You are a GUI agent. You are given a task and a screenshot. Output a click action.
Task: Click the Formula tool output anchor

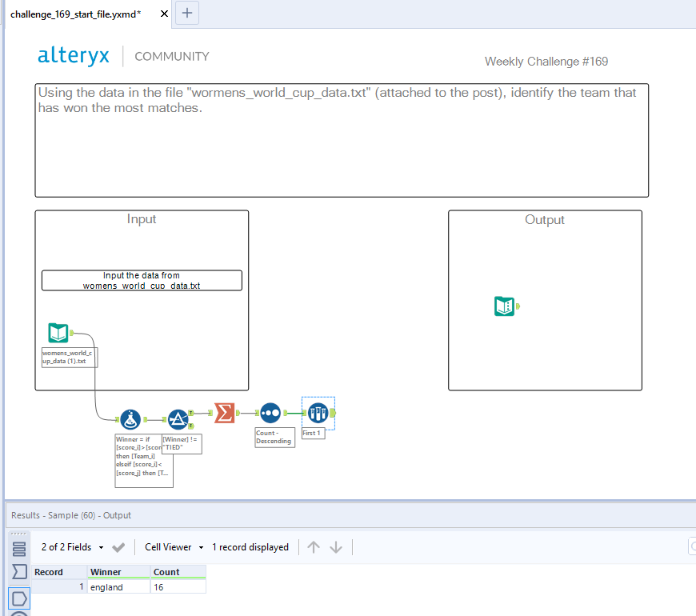coord(145,420)
